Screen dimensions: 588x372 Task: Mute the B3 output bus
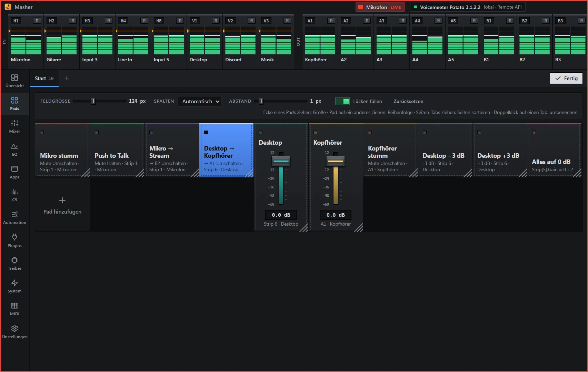tap(581, 21)
